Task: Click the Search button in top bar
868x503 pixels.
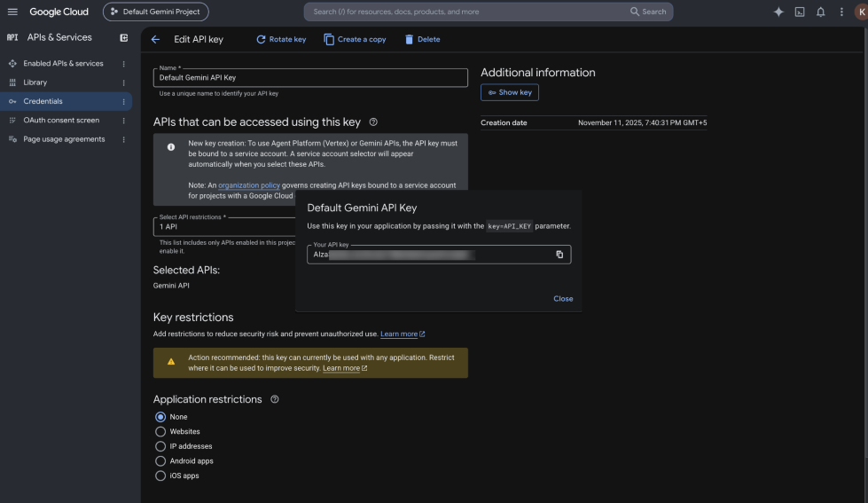Action: (x=648, y=12)
